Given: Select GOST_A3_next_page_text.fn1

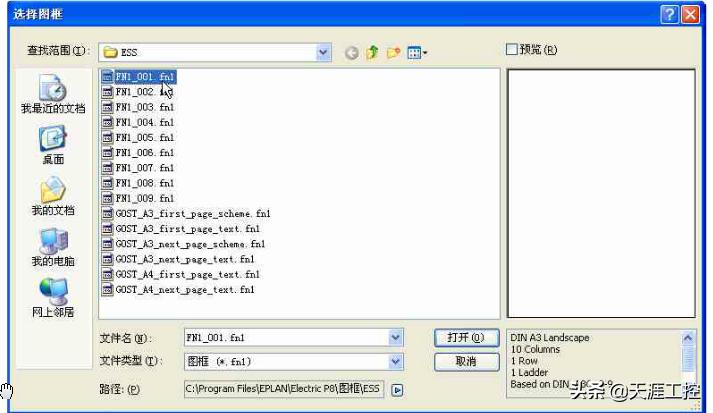Looking at the screenshot, I should 179,259.
